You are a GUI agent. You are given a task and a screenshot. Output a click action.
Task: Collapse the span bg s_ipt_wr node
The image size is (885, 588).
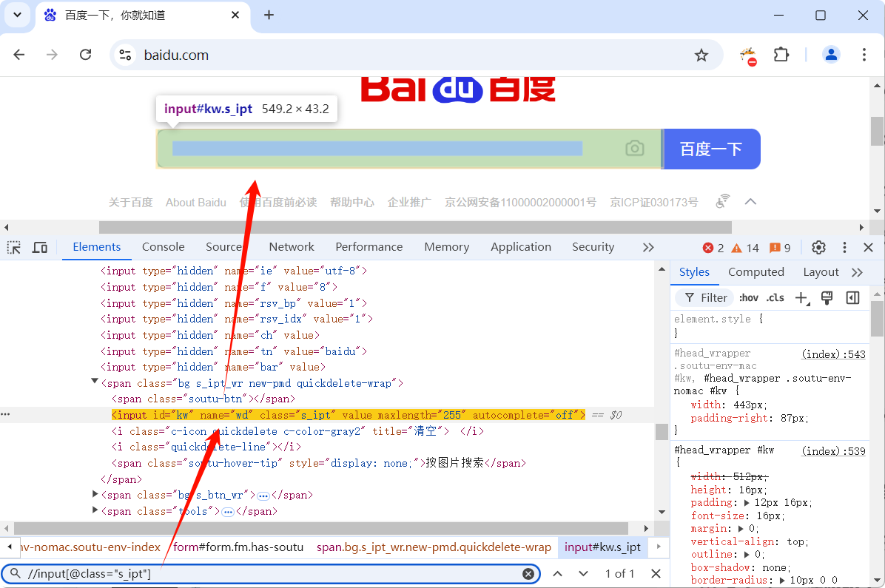tap(95, 382)
